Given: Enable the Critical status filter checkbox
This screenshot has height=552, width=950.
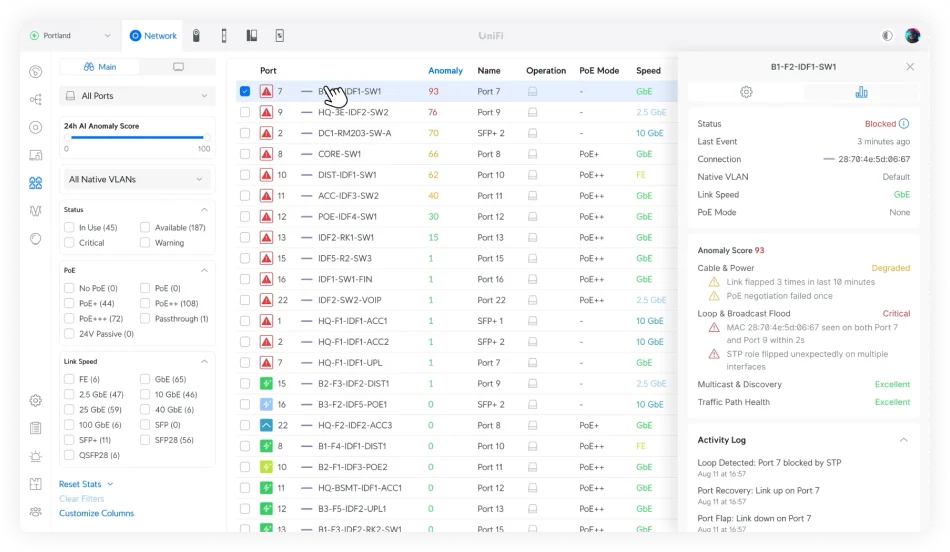Looking at the screenshot, I should pos(70,243).
